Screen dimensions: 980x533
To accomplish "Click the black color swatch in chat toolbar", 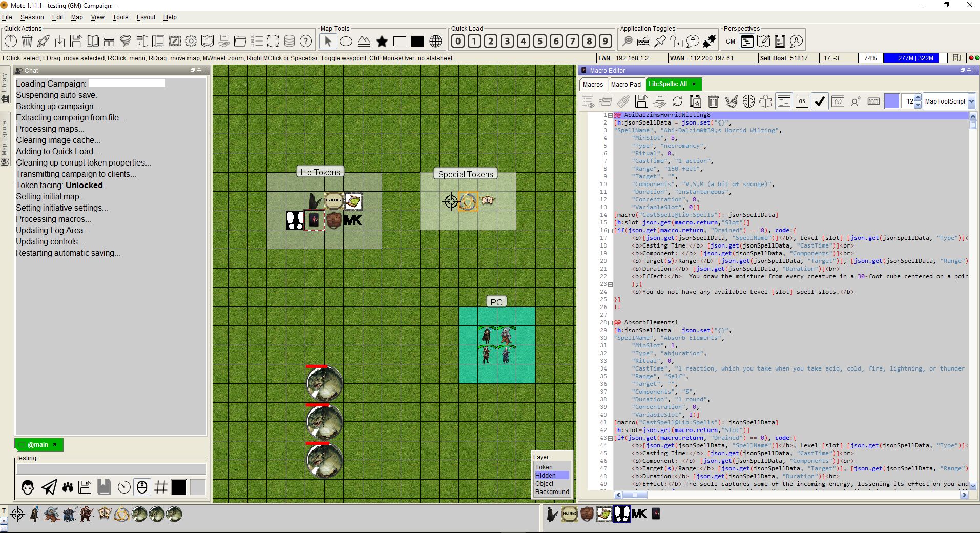I will pos(179,487).
